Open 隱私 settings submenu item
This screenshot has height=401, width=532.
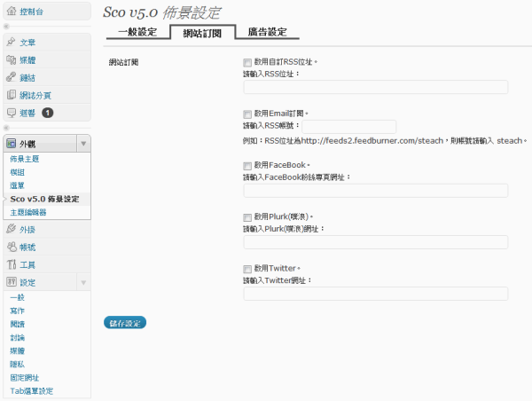18,365
